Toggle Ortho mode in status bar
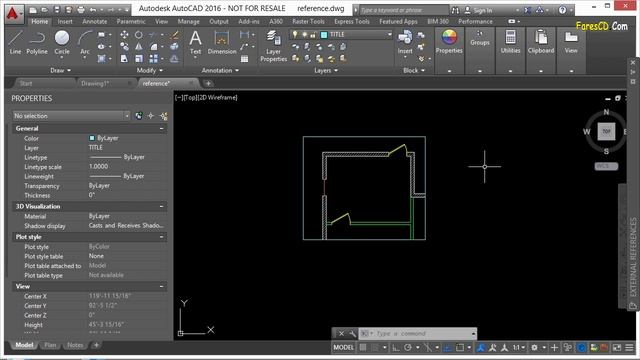This screenshot has width=640, height=360. (x=396, y=347)
